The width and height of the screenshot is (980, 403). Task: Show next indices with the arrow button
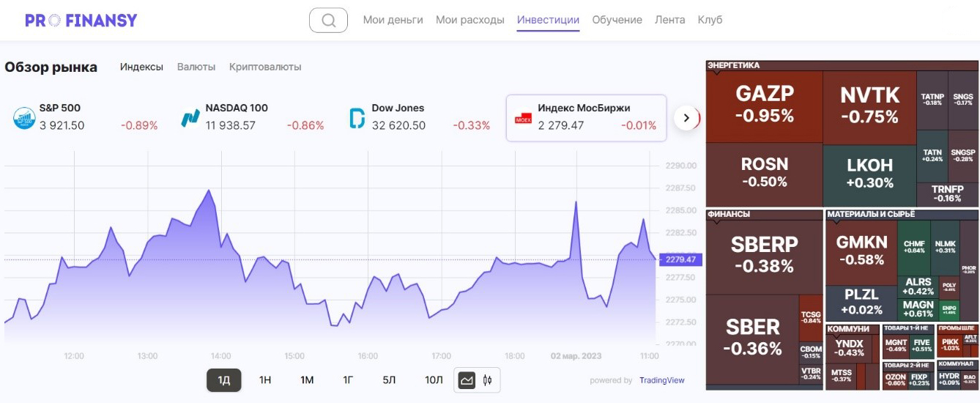(x=686, y=117)
